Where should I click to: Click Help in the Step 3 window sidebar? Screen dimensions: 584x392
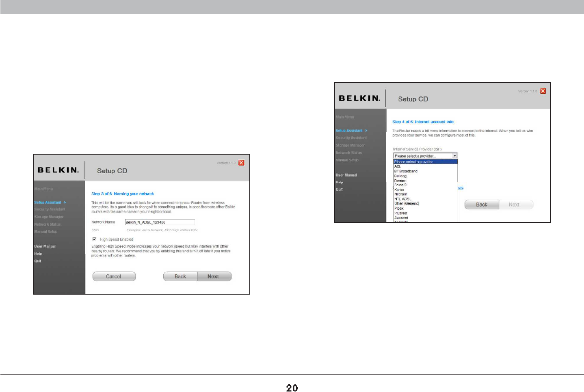(x=38, y=254)
